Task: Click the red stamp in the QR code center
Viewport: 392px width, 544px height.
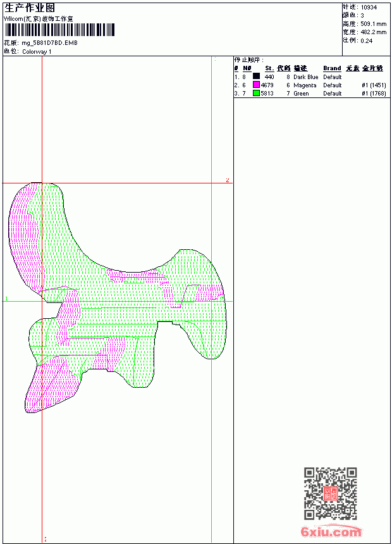Action: (331, 493)
